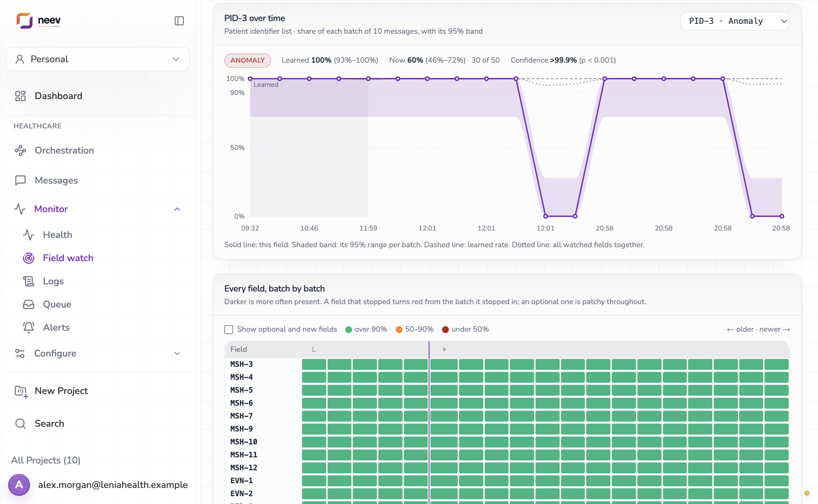The image size is (818, 504).
Task: Click the Search magnifier icon
Action: (20, 424)
